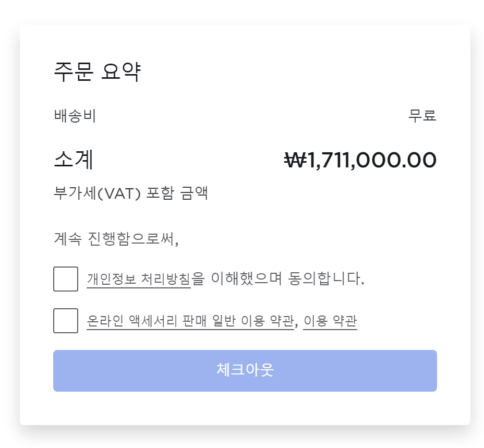Click the 주문 요약 heading
Screen dimensions: 484x448
[98, 72]
